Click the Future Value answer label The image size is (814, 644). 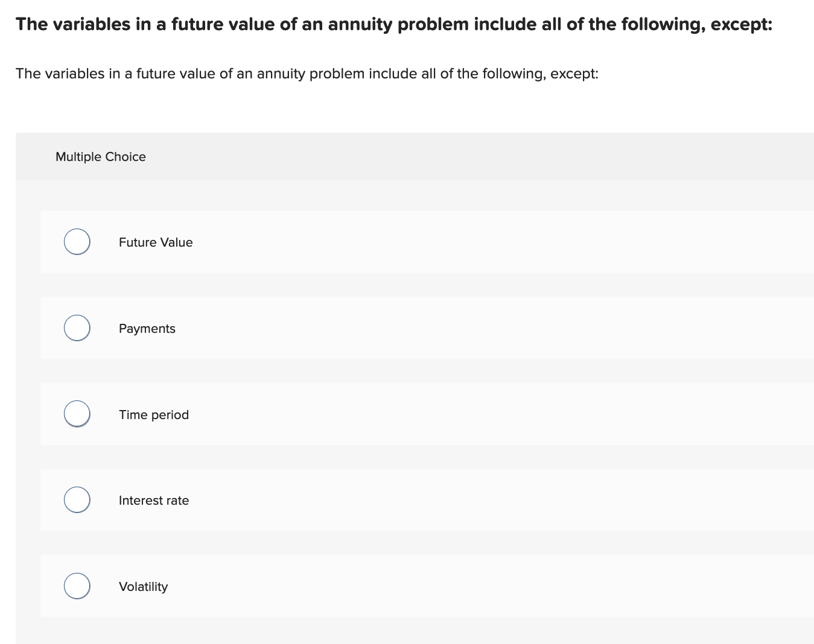pyautogui.click(x=156, y=242)
